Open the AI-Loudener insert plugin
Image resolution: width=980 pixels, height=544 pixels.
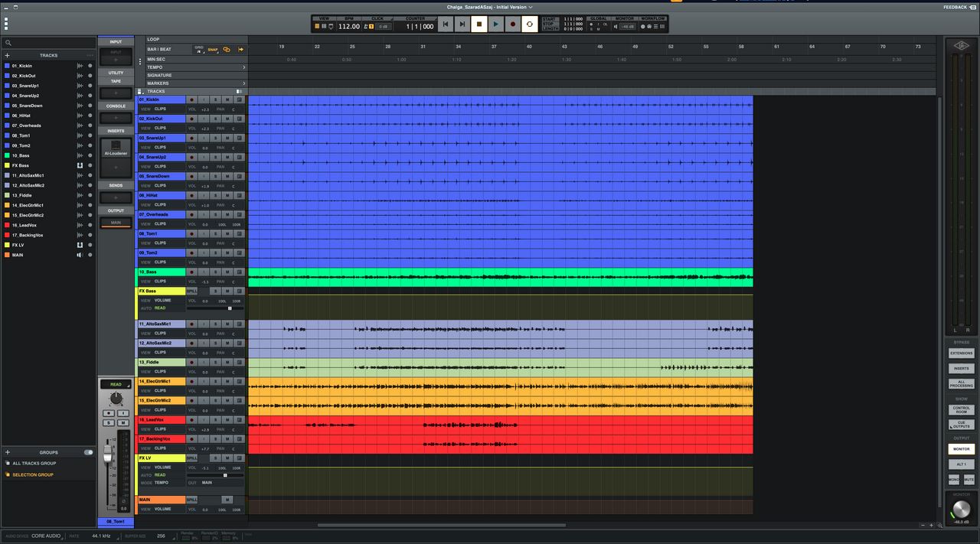coord(116,148)
